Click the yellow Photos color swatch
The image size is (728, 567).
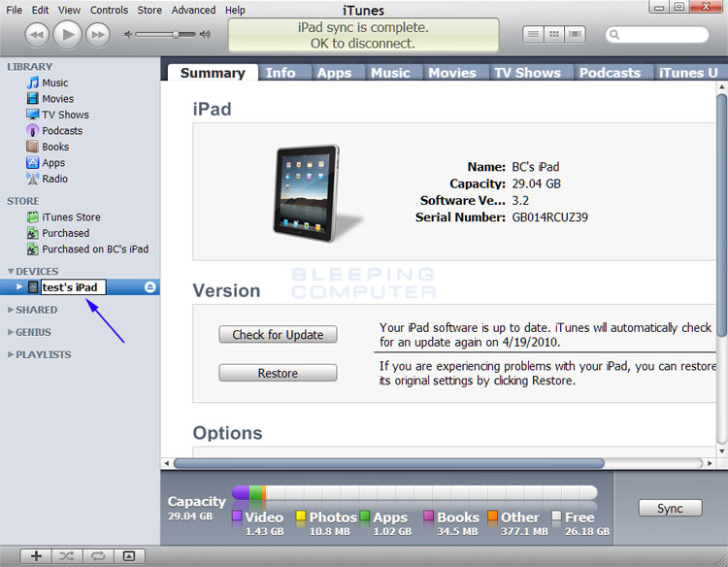click(301, 516)
